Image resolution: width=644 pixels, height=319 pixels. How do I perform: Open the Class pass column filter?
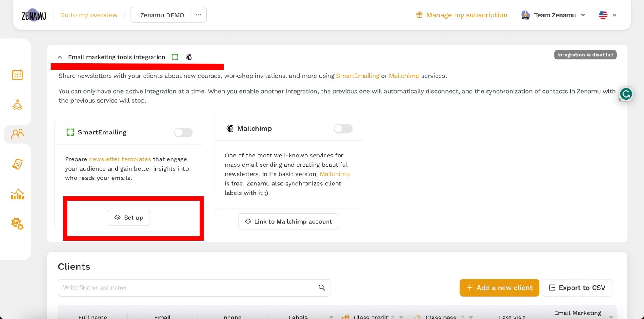(471, 317)
